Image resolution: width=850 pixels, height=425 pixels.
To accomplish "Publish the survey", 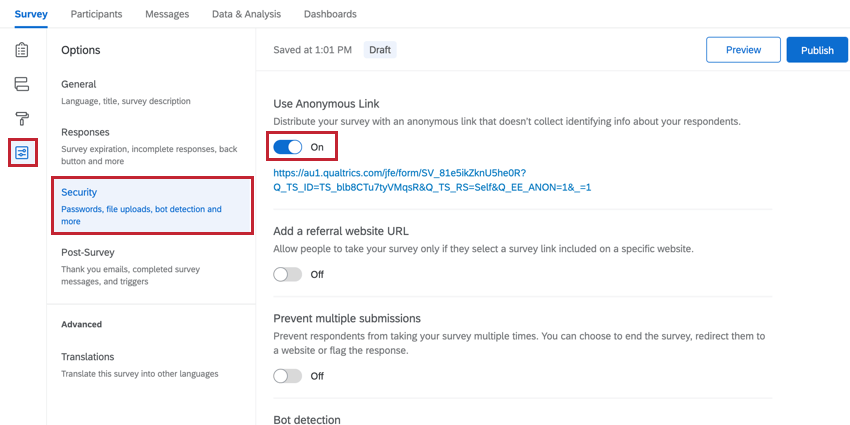I will 817,50.
